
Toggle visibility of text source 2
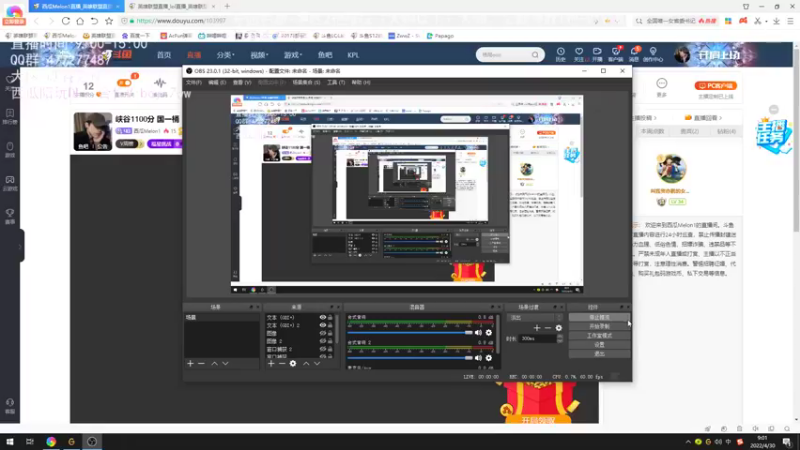322,325
